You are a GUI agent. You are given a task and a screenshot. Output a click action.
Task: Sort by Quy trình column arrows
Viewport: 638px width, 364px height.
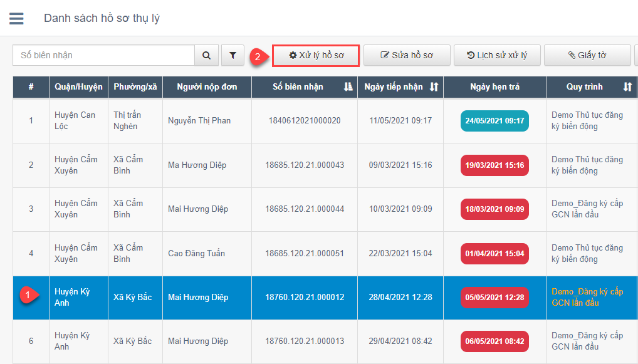627,87
